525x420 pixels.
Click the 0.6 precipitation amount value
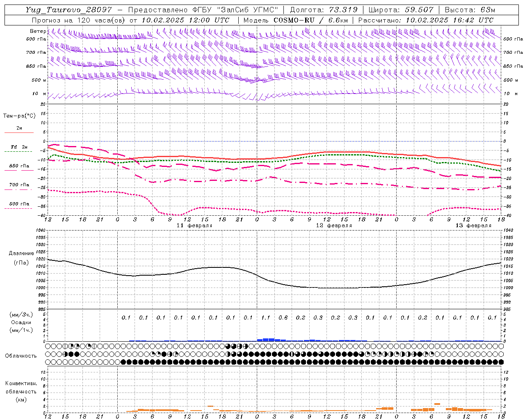(x=283, y=317)
